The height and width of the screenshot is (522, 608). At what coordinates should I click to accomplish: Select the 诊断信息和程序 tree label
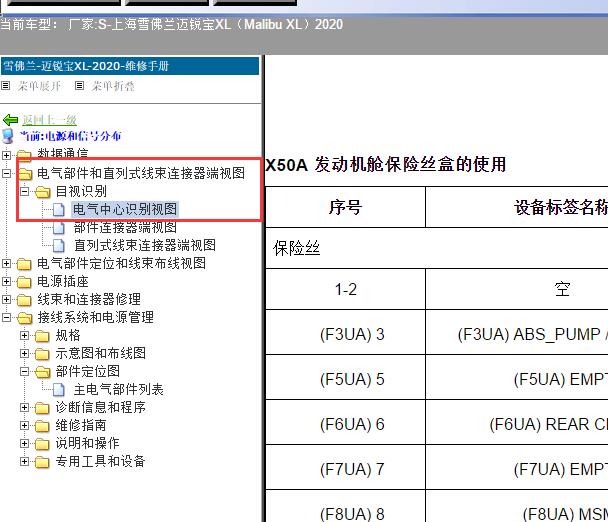pyautogui.click(x=101, y=407)
